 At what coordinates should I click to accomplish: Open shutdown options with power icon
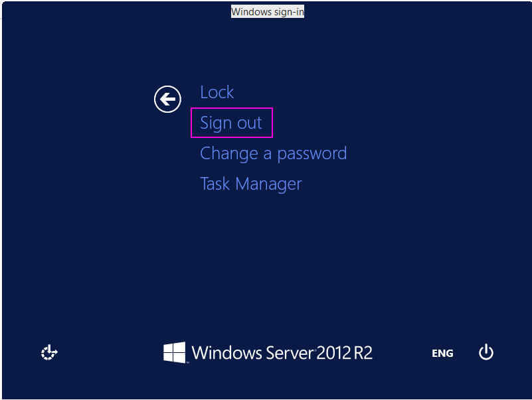tap(486, 352)
